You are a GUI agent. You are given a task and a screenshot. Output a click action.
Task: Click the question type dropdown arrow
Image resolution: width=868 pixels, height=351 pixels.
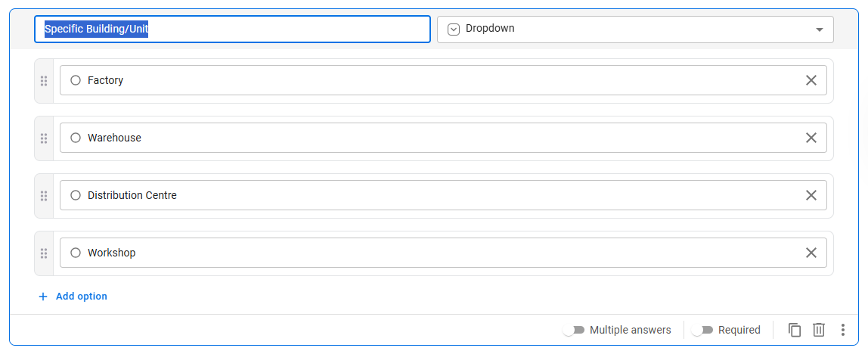(x=819, y=30)
